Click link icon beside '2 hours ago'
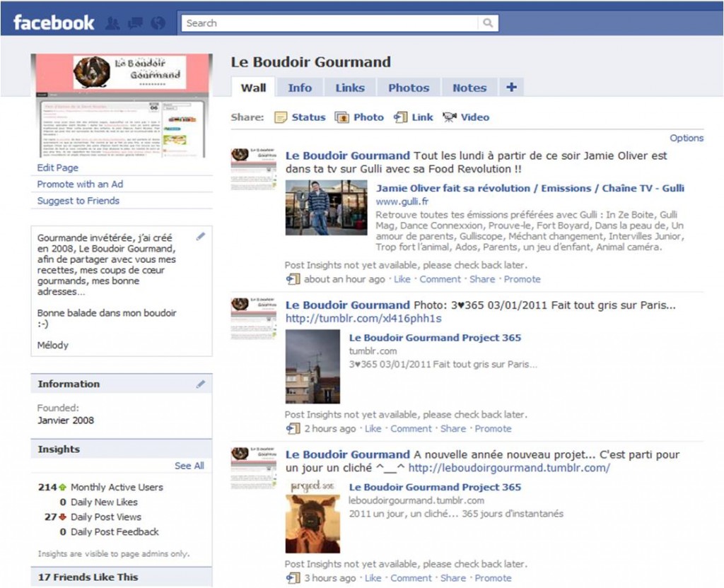Viewport: 724px width, 588px height. (x=293, y=428)
